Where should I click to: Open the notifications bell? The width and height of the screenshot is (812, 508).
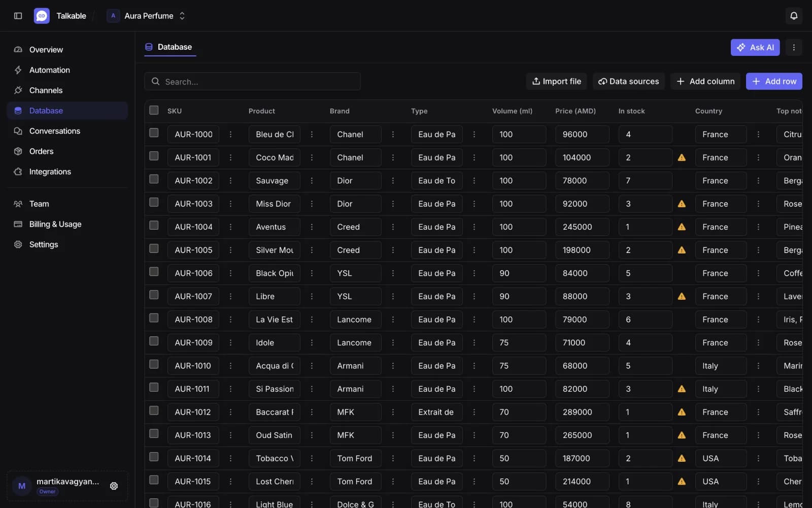794,16
